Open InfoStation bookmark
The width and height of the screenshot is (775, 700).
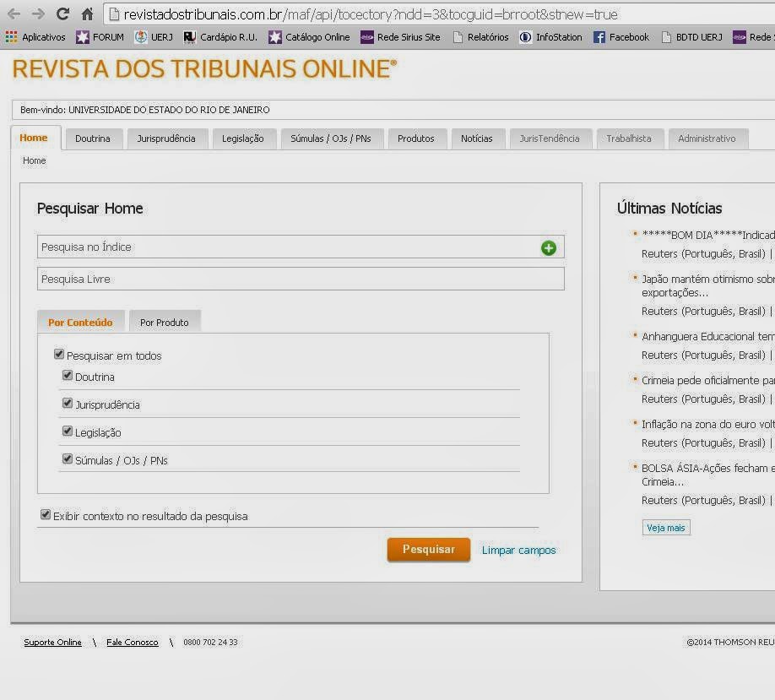550,37
